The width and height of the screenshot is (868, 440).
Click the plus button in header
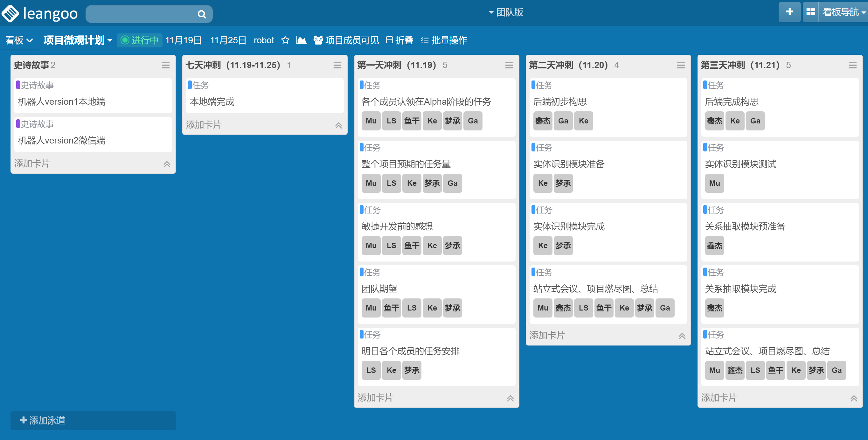coord(789,12)
